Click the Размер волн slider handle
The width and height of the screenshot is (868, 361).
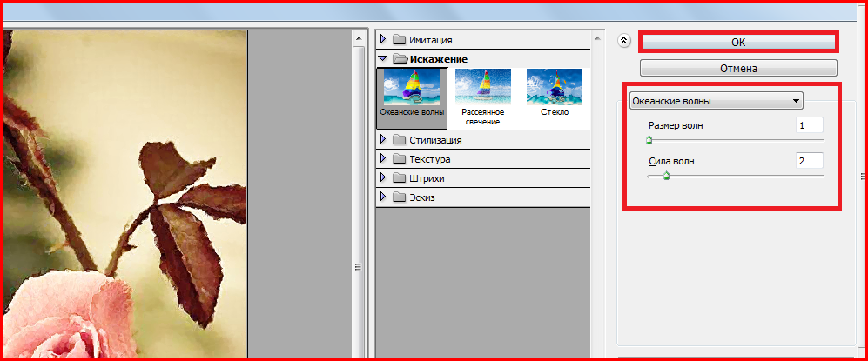click(x=649, y=140)
